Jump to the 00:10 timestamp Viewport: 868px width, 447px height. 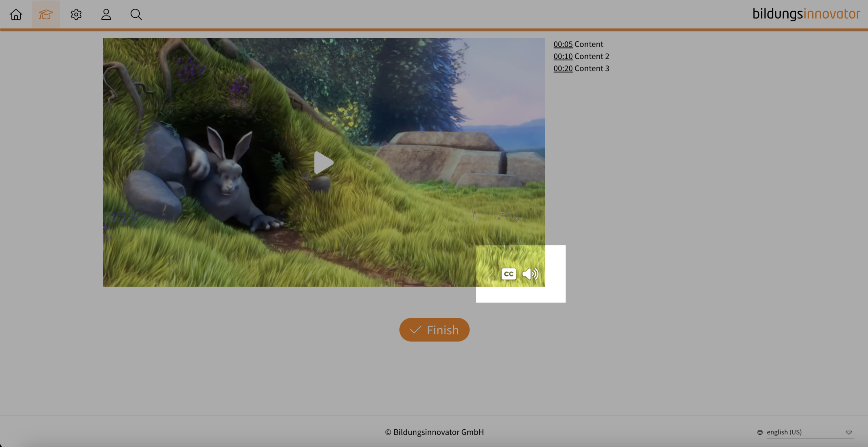click(563, 56)
